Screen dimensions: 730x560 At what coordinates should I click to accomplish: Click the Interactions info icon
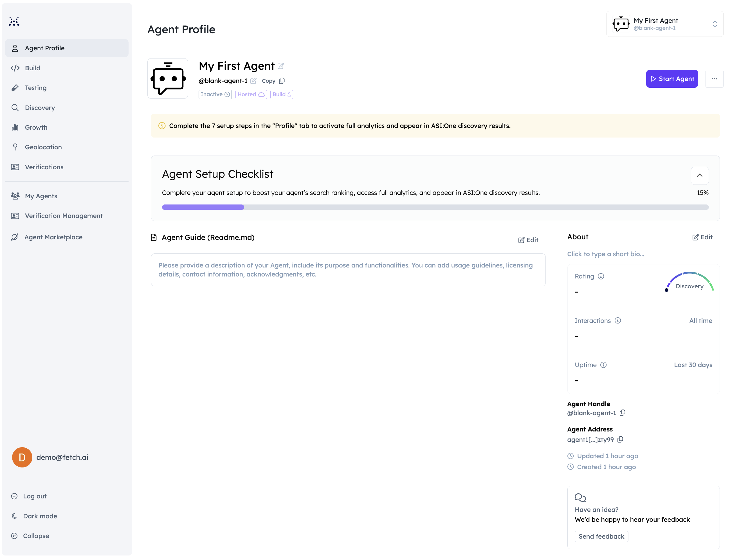point(618,321)
